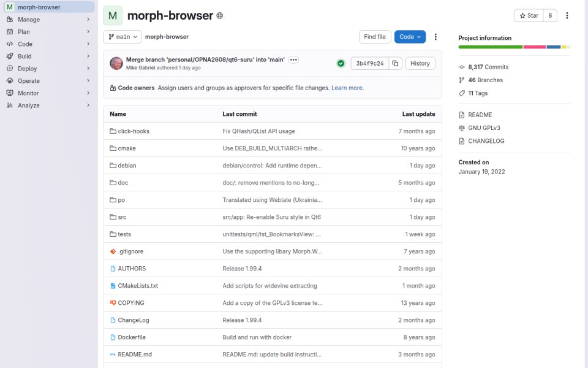Viewport: 588px width, 368px height.
Task: Click green segment of language bar
Action: coord(491,47)
